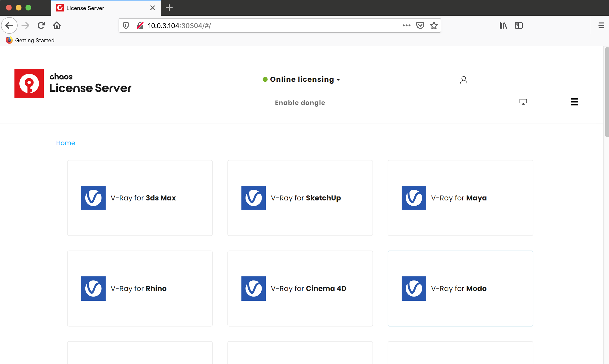Click V-Ray for Rhino logo icon
This screenshot has width=609, height=364.
pos(93,288)
